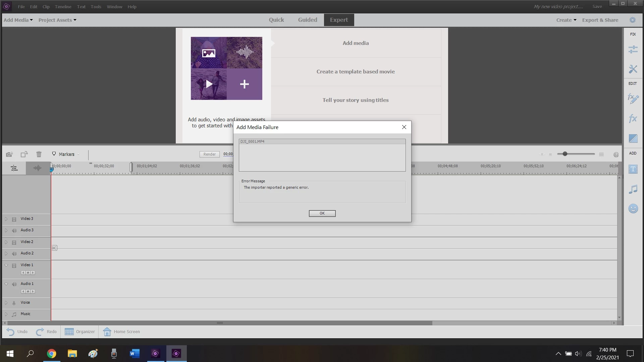Click the trash delete icon in timeline toolbar

click(39, 154)
